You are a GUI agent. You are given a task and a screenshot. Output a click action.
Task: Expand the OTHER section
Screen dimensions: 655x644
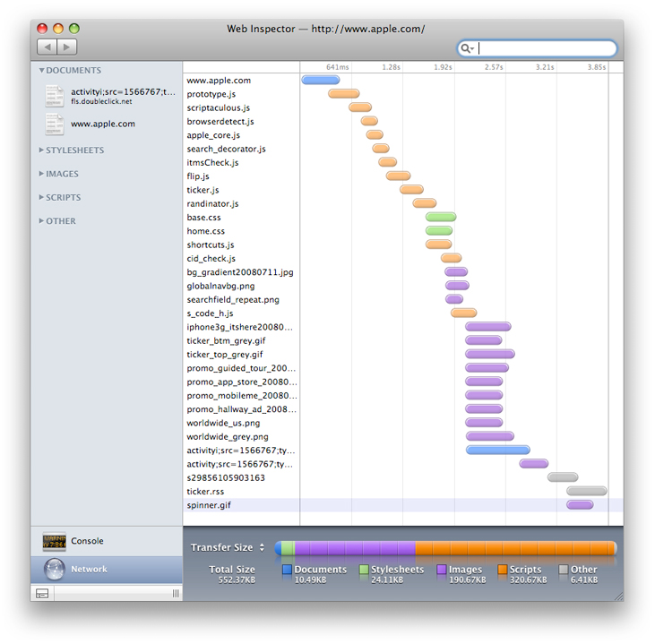[41, 220]
